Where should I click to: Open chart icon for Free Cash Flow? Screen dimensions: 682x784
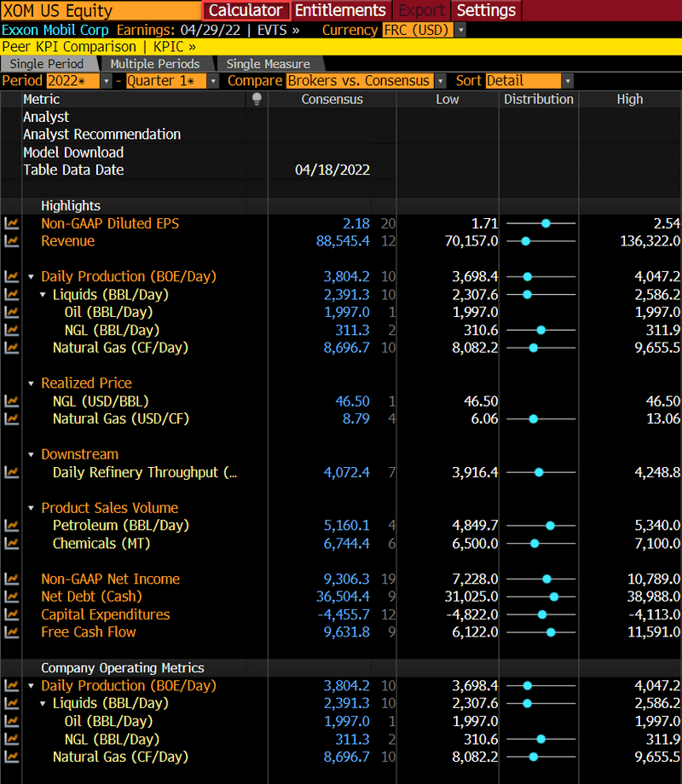click(11, 632)
